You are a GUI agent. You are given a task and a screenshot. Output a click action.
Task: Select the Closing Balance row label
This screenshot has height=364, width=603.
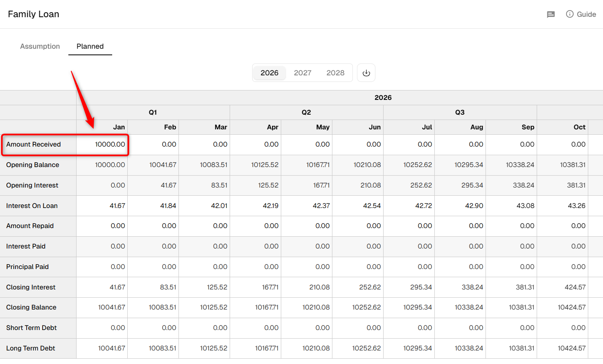[x=31, y=307]
